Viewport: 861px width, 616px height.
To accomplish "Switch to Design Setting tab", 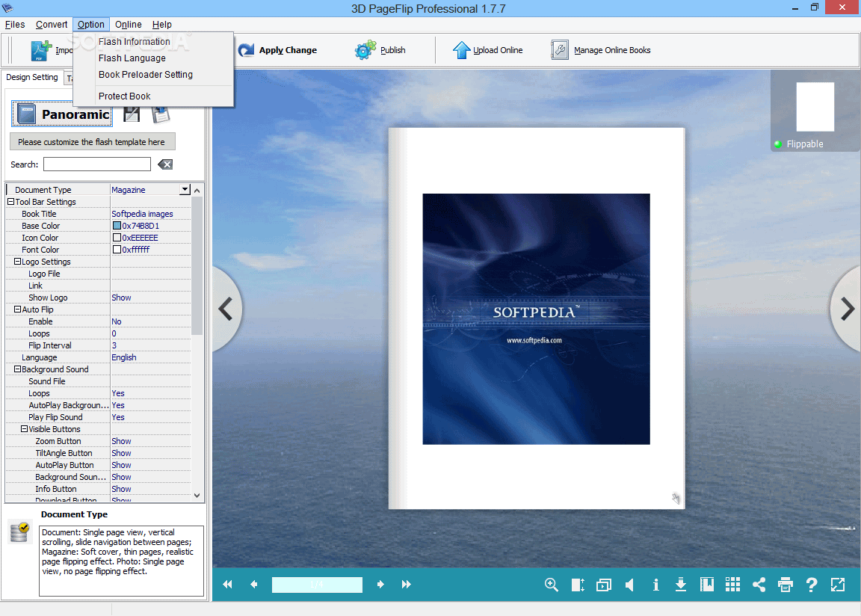I will [32, 78].
